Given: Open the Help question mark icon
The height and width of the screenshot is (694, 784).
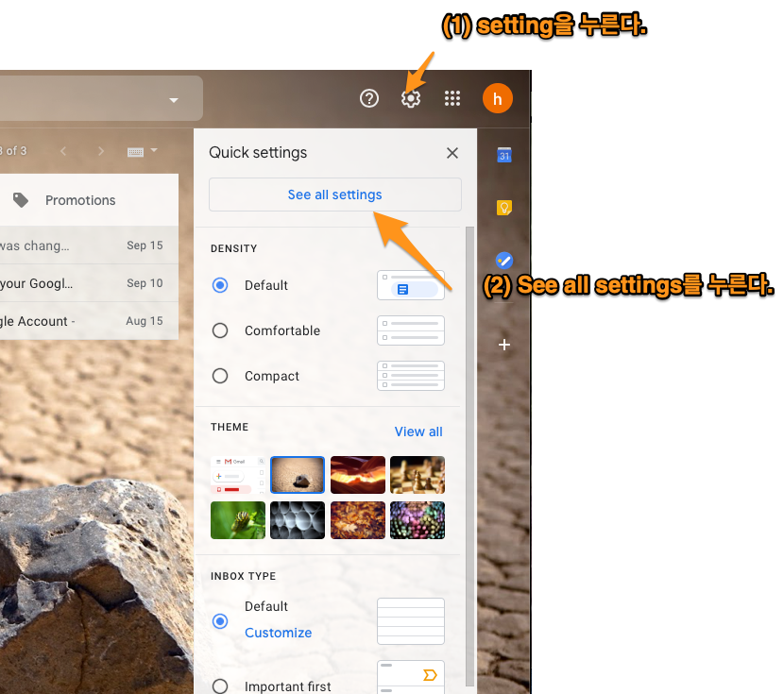Looking at the screenshot, I should coord(368,98).
